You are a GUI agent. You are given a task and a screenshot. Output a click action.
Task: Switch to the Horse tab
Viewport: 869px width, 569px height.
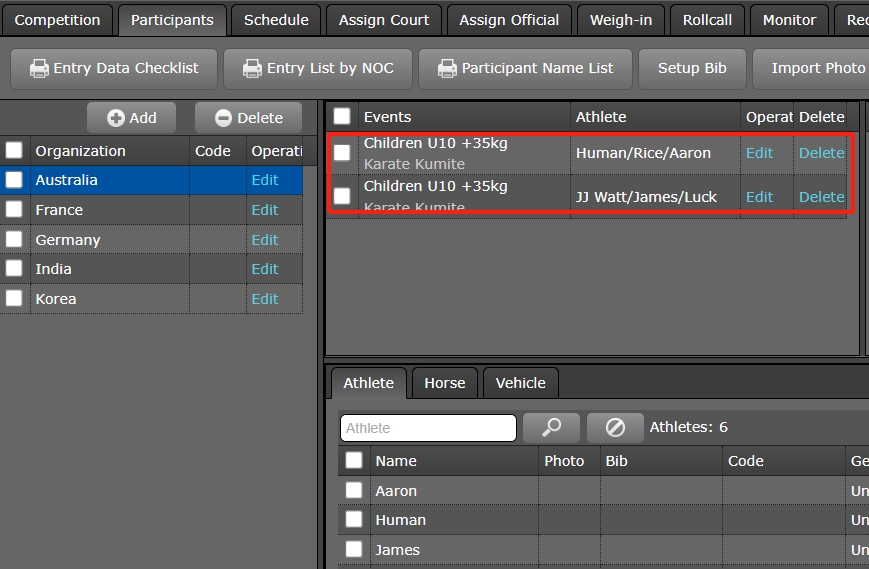pos(444,383)
